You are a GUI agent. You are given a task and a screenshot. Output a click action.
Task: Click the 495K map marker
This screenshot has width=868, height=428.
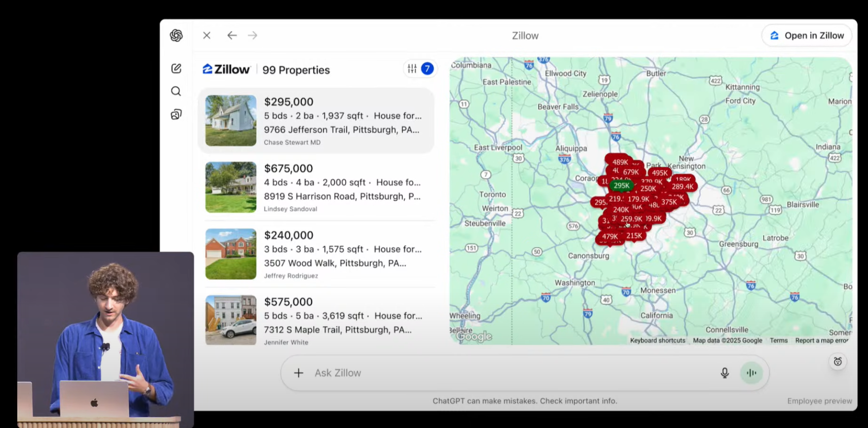[659, 173]
